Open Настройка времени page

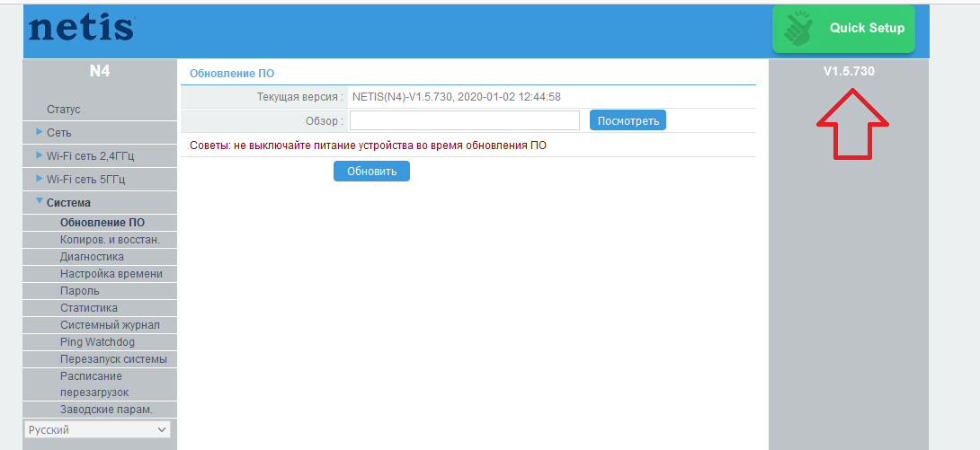[111, 273]
